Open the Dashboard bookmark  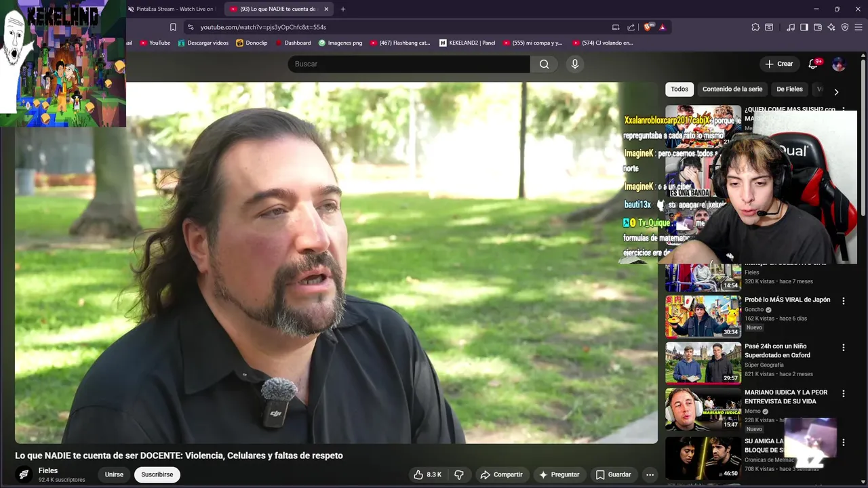[292, 43]
